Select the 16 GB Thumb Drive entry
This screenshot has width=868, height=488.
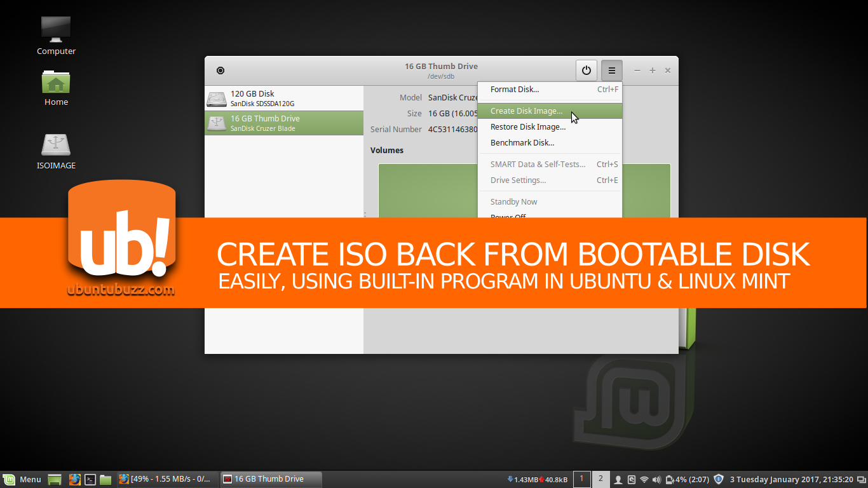point(284,123)
